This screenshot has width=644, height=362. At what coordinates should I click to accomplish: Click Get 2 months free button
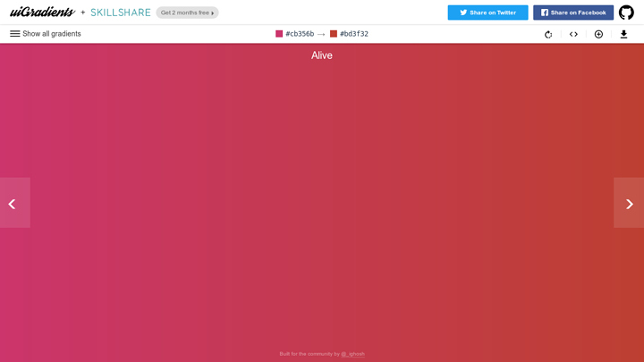coord(187,13)
